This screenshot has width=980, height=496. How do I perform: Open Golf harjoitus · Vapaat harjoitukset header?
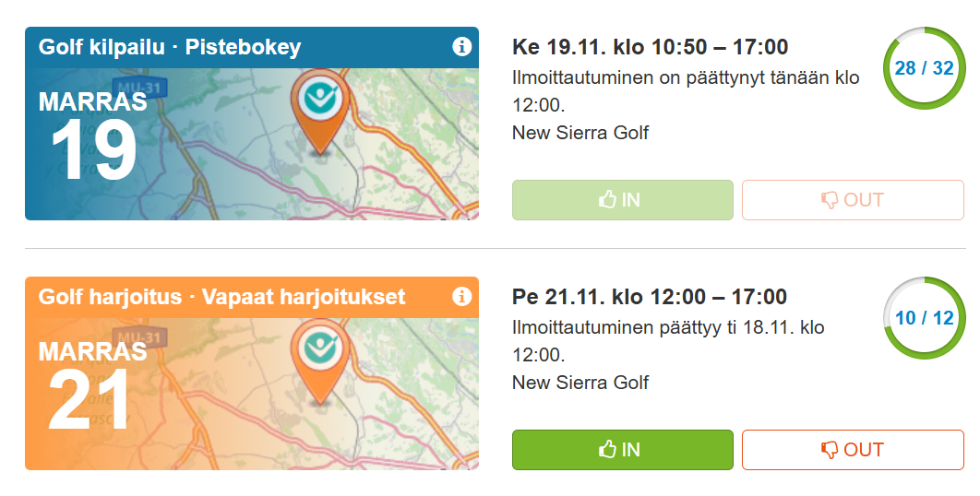[x=221, y=297]
